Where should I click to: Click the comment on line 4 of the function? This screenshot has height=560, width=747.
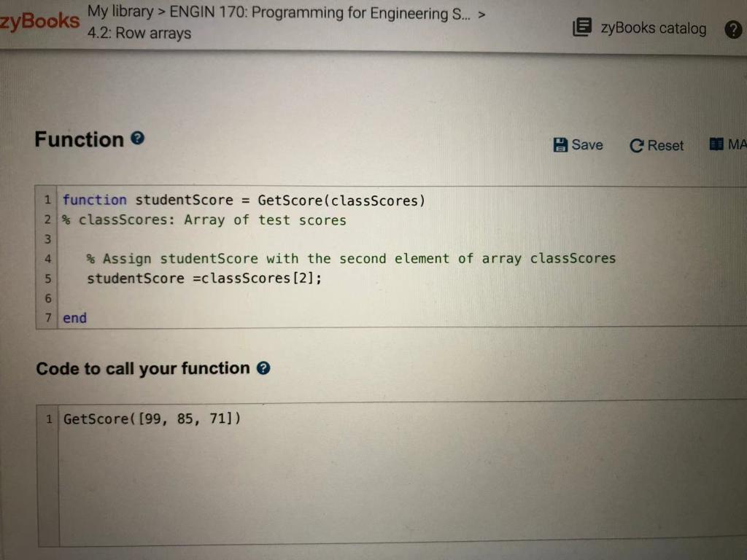point(350,258)
